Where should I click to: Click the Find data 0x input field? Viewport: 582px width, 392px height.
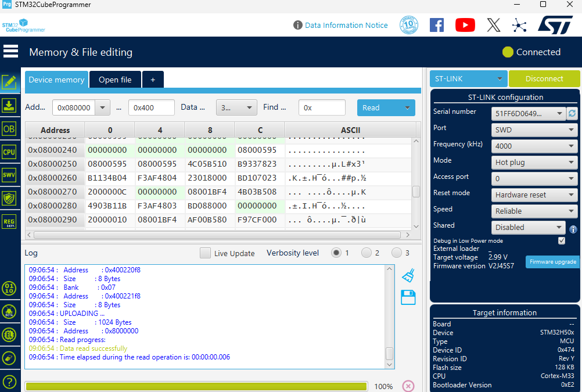[322, 107]
